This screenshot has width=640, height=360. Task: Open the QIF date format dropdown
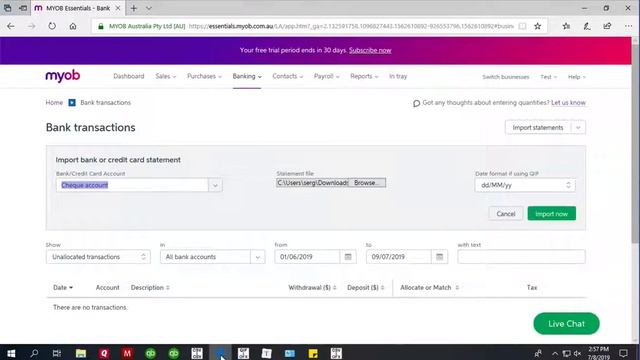tap(525, 185)
